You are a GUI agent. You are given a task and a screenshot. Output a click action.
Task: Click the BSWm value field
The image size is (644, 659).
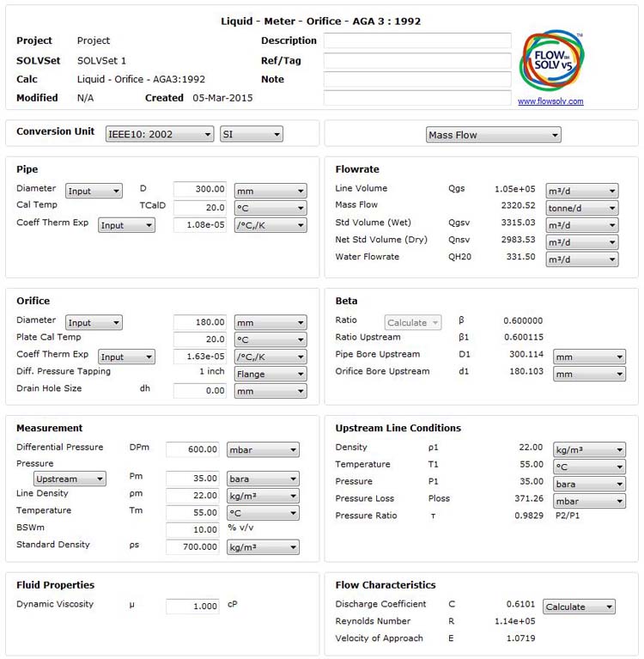(193, 530)
